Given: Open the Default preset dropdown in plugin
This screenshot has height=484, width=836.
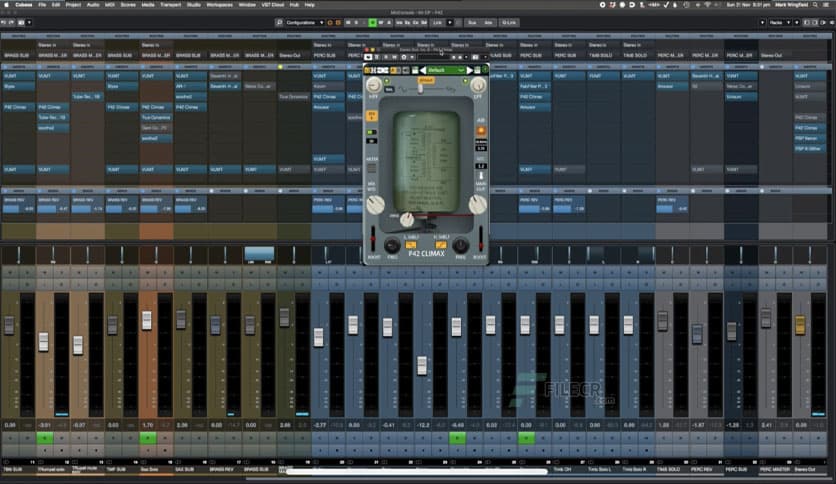Looking at the screenshot, I should [446, 70].
